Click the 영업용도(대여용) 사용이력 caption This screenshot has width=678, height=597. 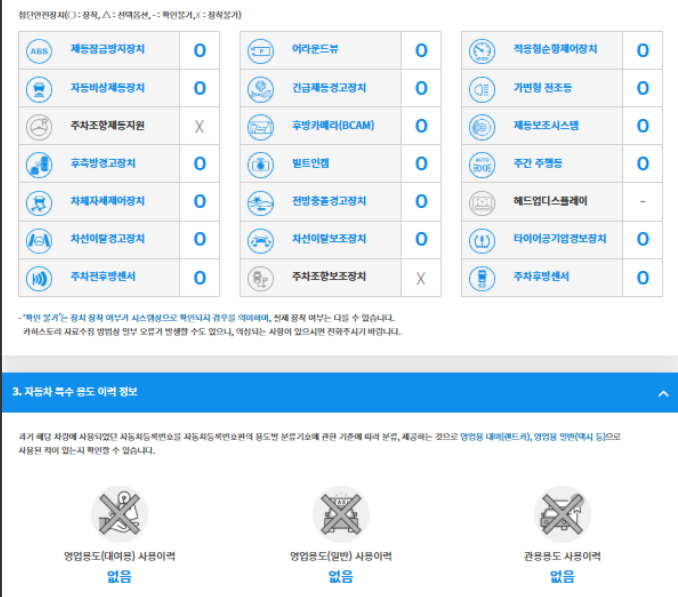point(119,556)
